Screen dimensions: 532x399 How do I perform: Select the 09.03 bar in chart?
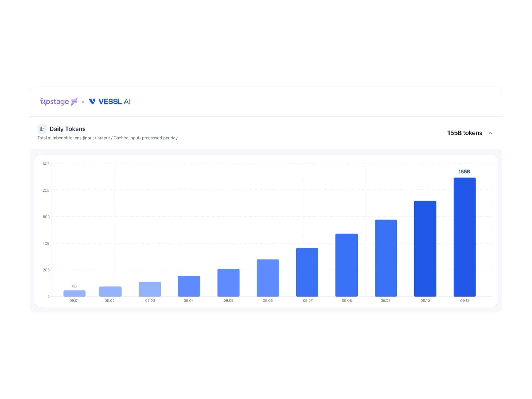[x=150, y=289]
